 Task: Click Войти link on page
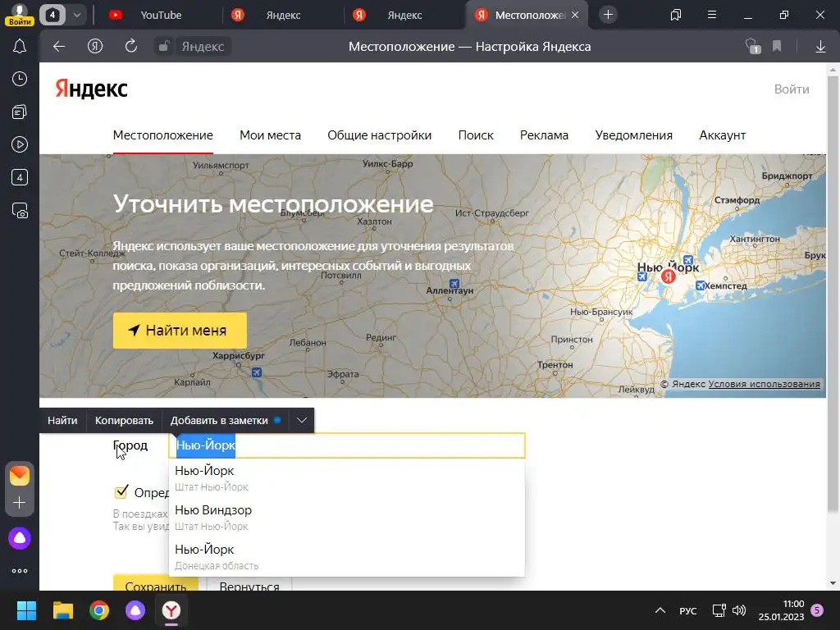792,89
